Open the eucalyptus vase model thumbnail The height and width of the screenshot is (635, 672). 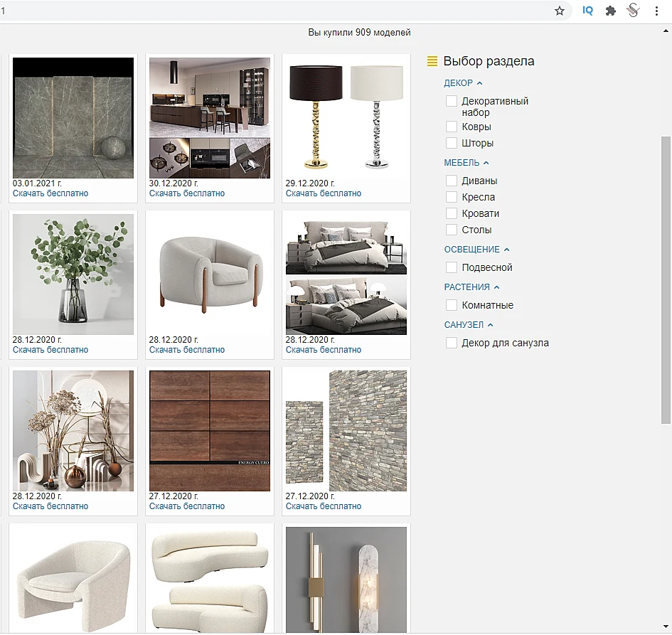point(73,274)
